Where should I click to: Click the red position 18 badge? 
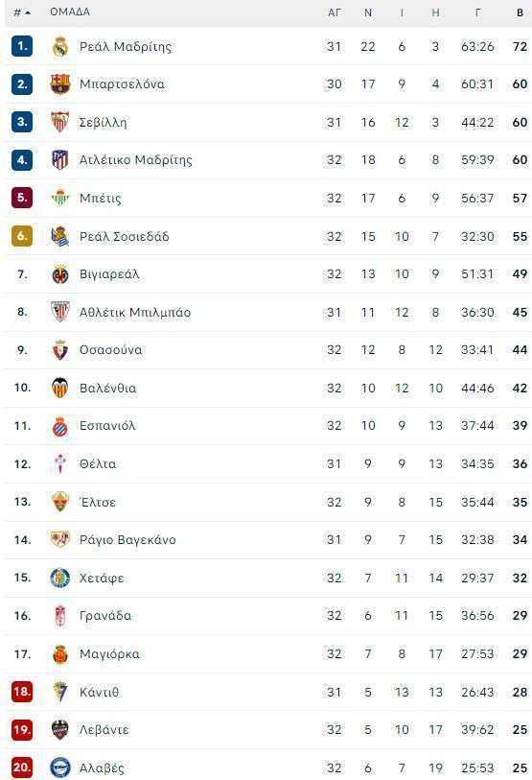[22, 692]
